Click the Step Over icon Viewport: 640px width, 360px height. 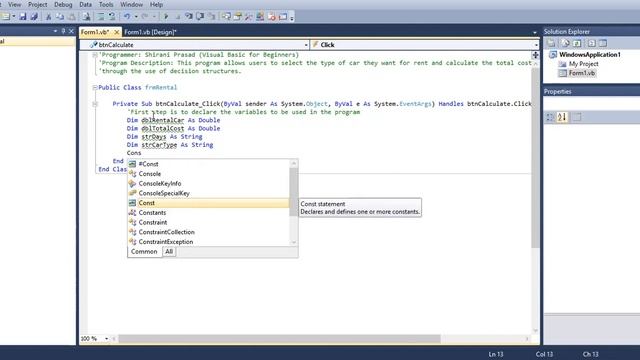click(200, 17)
